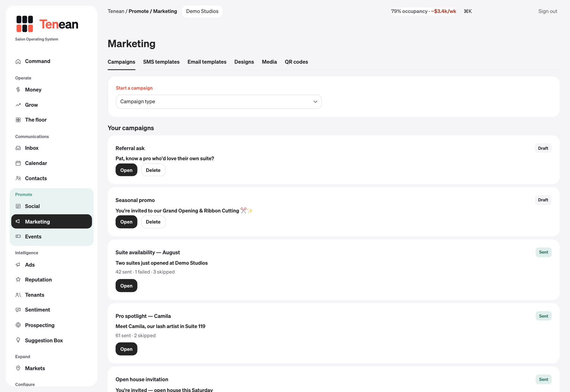Click the Inbox tray icon

(18, 148)
